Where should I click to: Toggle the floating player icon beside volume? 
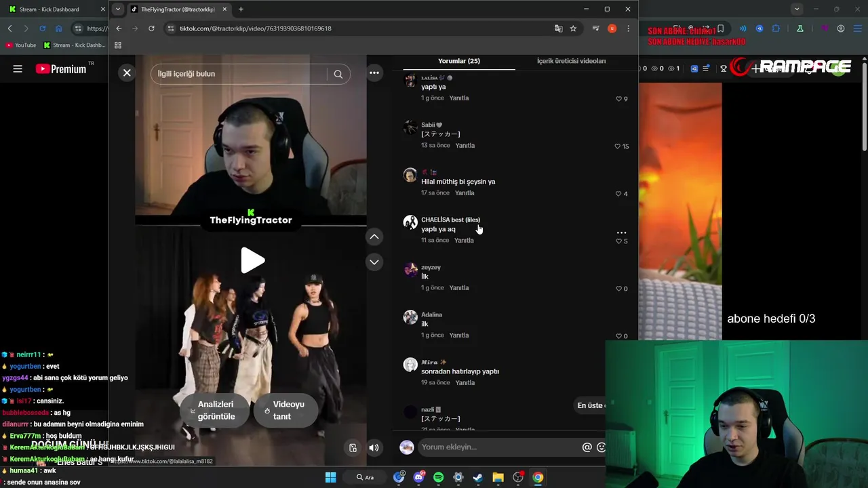[x=353, y=447]
